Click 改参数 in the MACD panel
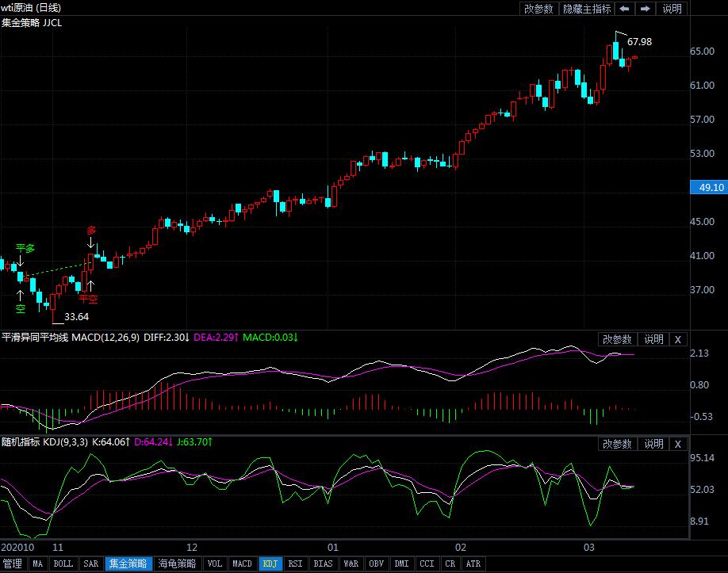Screen dimensions: 728x573 click(617, 339)
